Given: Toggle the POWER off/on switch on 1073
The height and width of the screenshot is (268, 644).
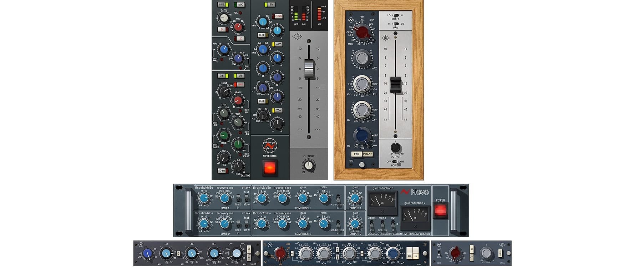Looking at the screenshot, I should [395, 162].
